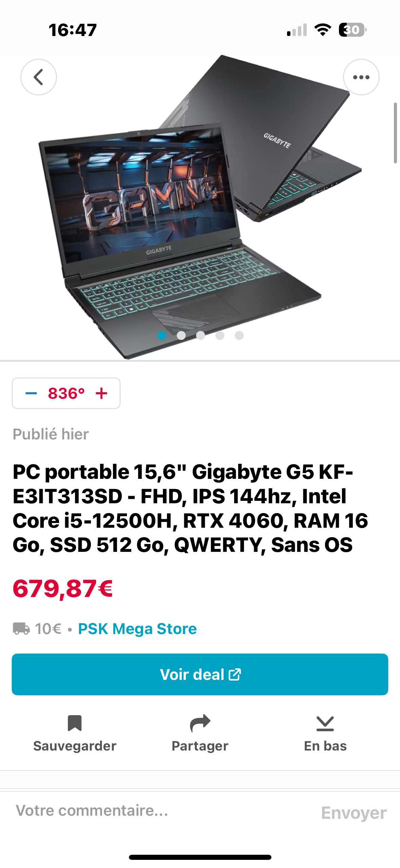
Task: Open the PSK Mega Store merchant link
Action: [x=137, y=629]
